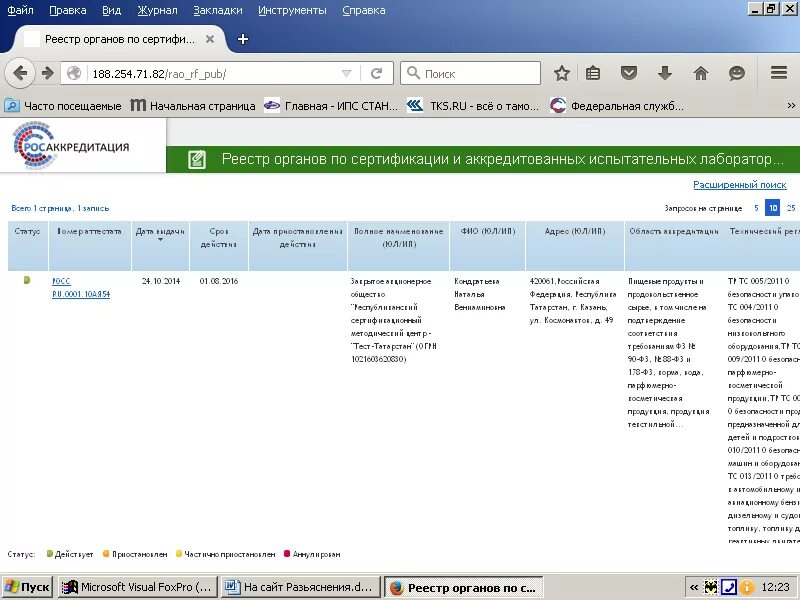
Task: Open URL history dropdown arrow
Action: click(x=346, y=73)
